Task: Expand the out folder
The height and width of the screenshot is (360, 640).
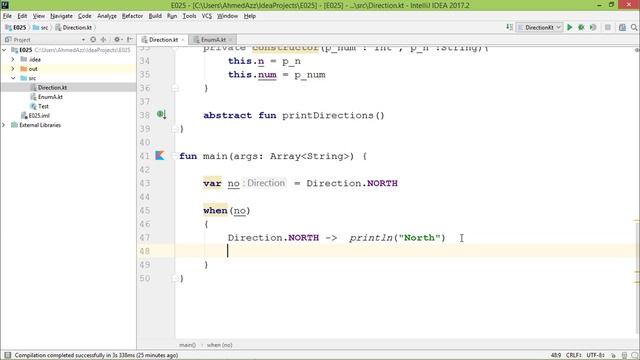Action: click(x=13, y=69)
